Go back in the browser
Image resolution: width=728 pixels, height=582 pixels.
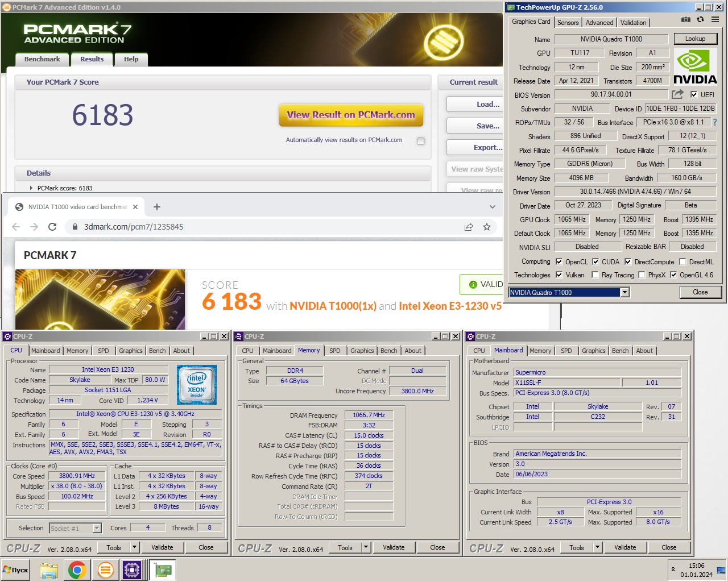coord(16,227)
